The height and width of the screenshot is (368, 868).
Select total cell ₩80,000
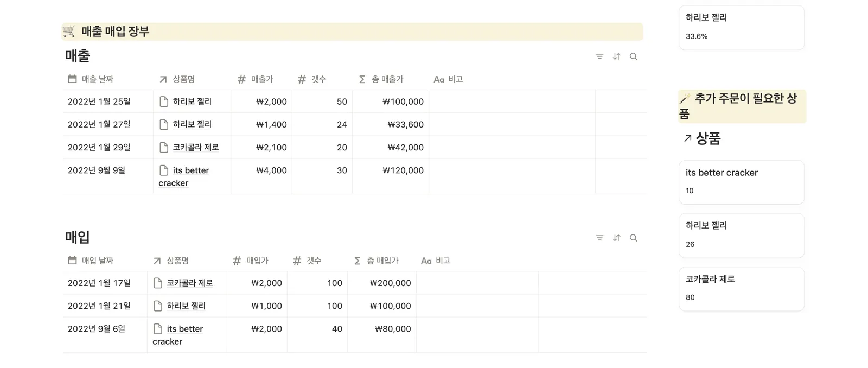(x=382, y=335)
